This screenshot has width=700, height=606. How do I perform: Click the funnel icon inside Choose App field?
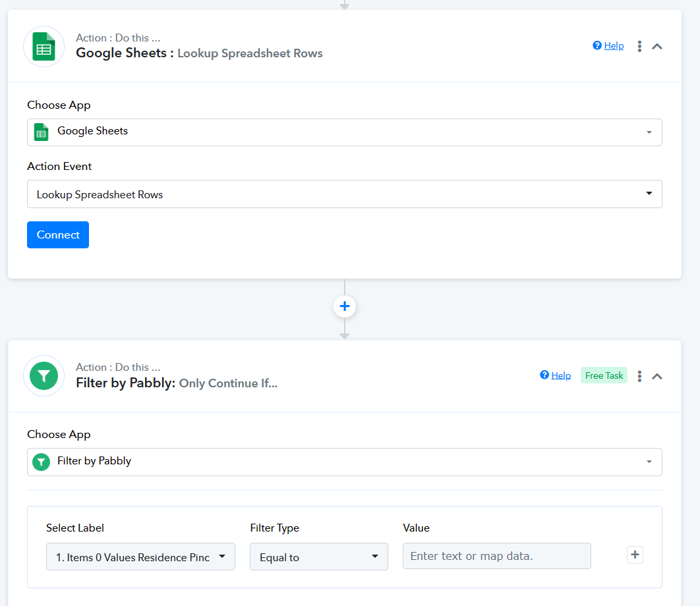(x=41, y=462)
